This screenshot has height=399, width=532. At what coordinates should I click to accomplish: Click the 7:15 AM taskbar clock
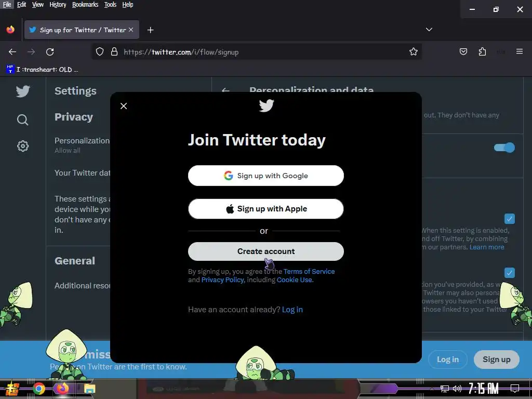pos(484,389)
